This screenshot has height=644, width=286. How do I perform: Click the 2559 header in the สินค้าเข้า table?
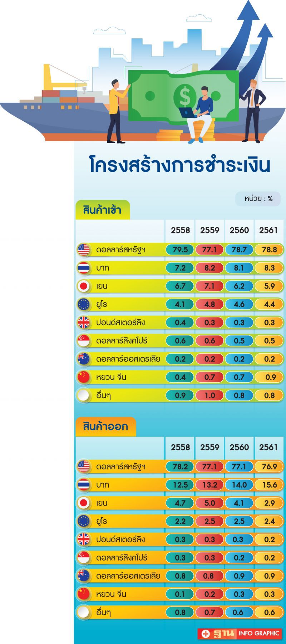[209, 230]
